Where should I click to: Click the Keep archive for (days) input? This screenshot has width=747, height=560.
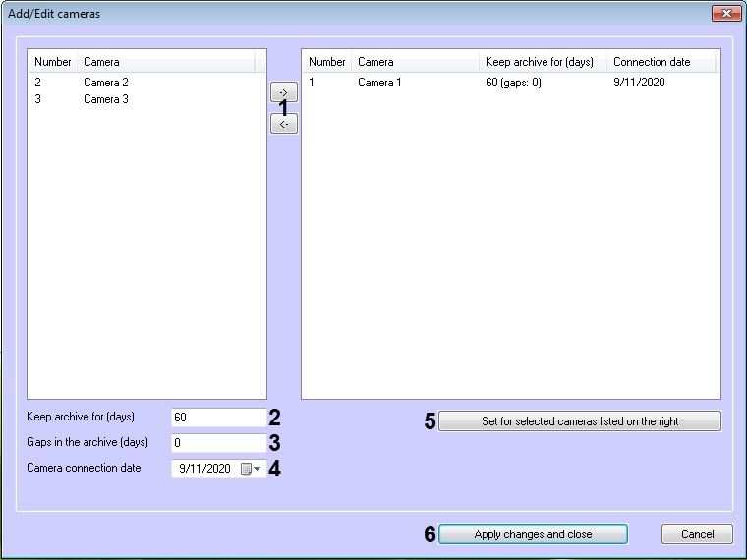[x=218, y=418]
